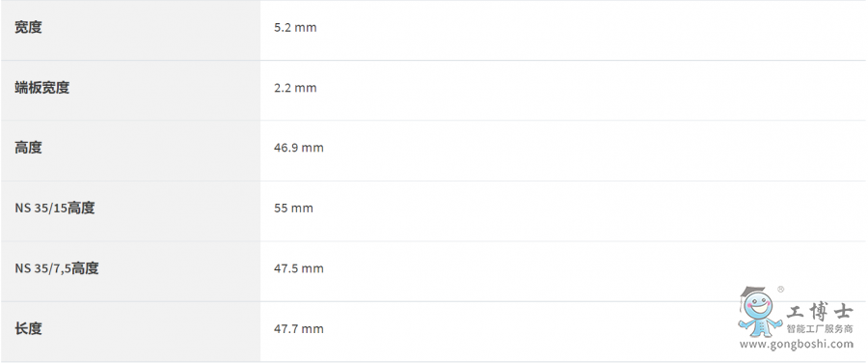Select the 高度 row label
The height and width of the screenshot is (363, 868).
[x=28, y=148]
